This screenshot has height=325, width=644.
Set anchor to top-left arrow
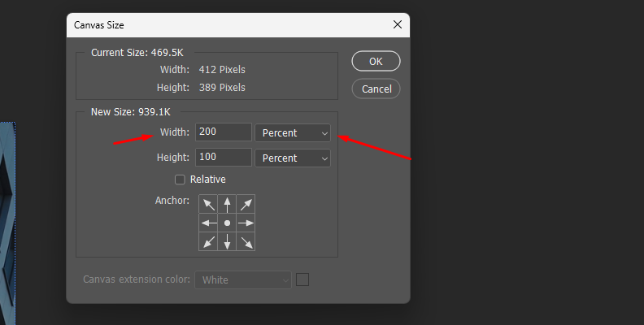coord(209,204)
